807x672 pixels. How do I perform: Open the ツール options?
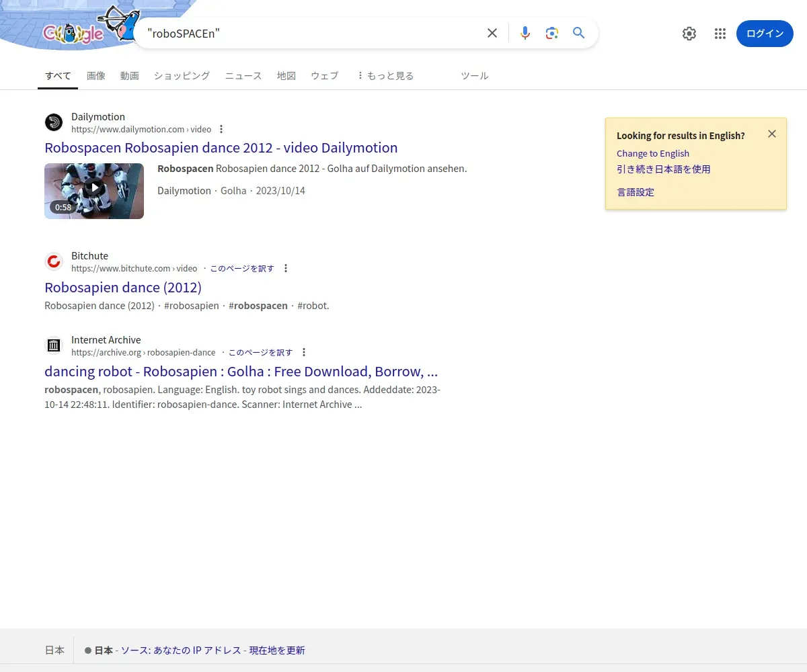point(475,76)
